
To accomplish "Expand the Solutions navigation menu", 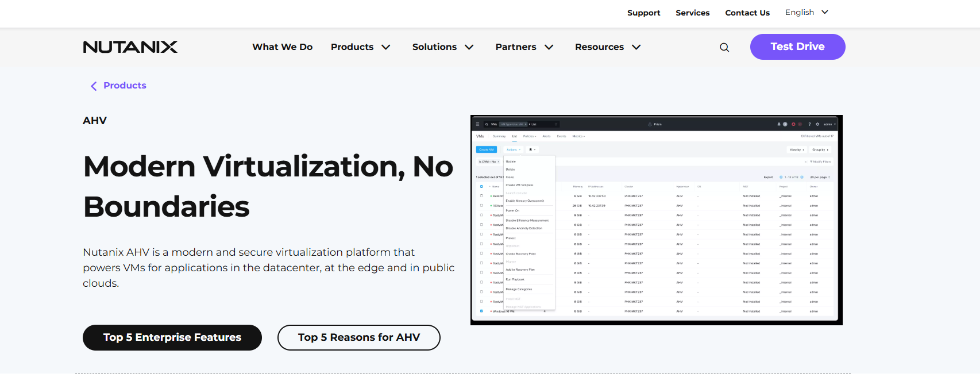I will (443, 47).
